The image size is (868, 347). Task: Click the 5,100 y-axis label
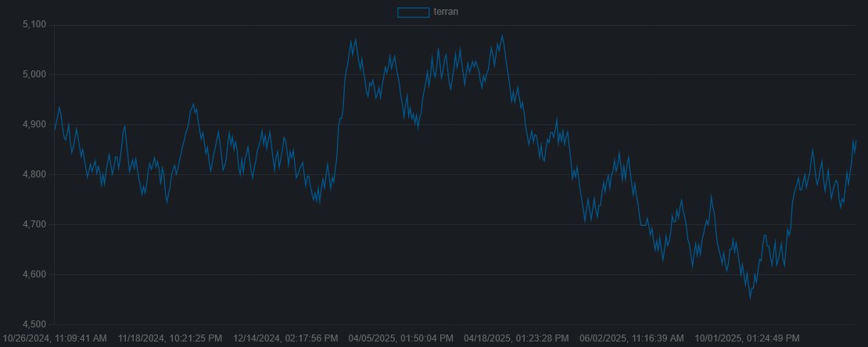coord(34,25)
